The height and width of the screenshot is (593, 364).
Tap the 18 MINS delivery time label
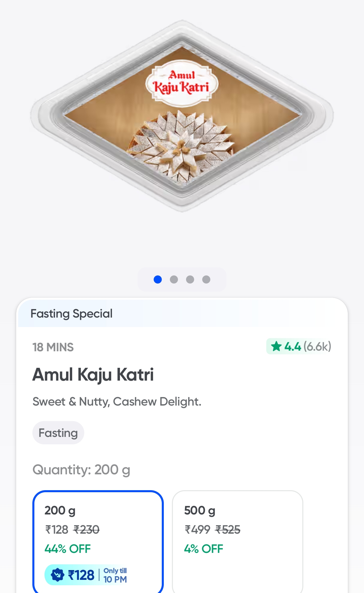click(x=53, y=347)
